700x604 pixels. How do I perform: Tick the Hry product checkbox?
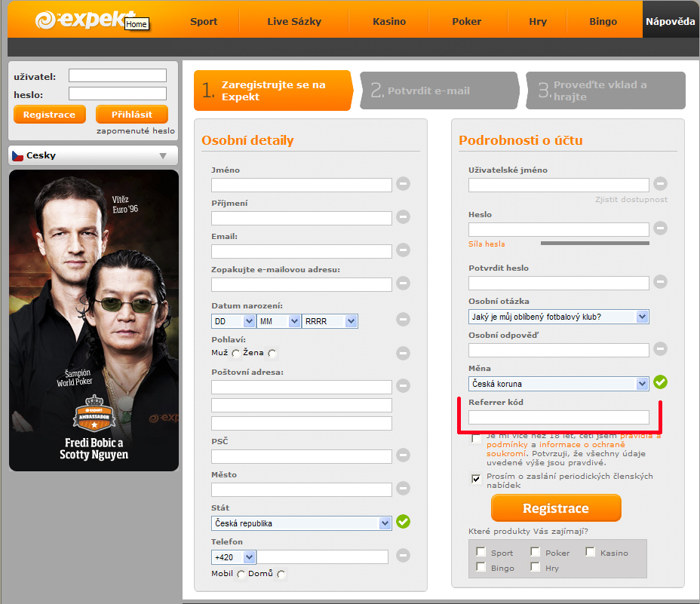[536, 567]
